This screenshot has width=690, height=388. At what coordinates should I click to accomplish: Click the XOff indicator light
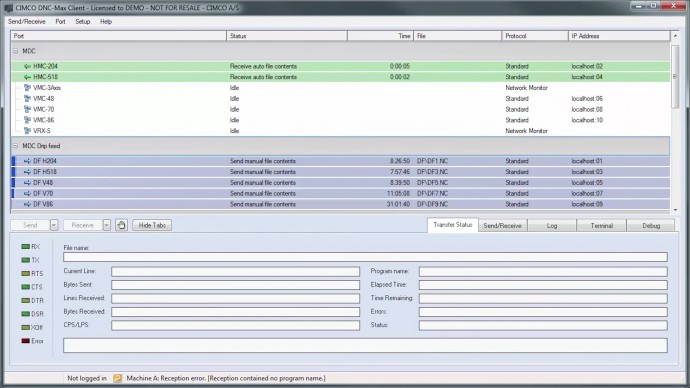26,327
